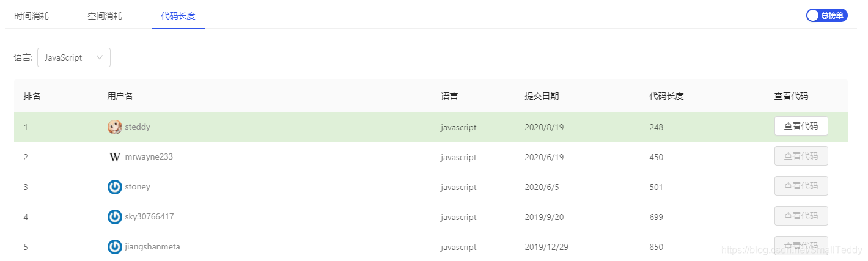Viewport: 868px width, 261px height.
Task: Click jiangshanmeta's blue avatar icon
Action: pos(114,247)
